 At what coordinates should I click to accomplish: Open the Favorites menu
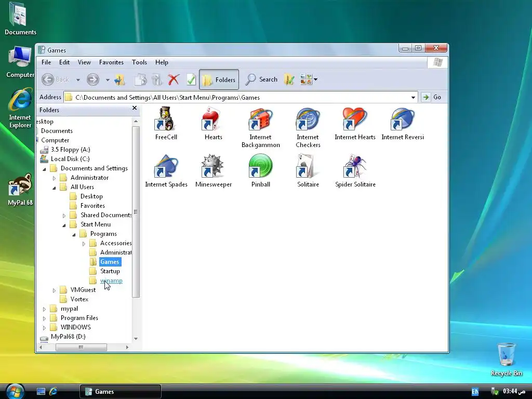(x=111, y=62)
